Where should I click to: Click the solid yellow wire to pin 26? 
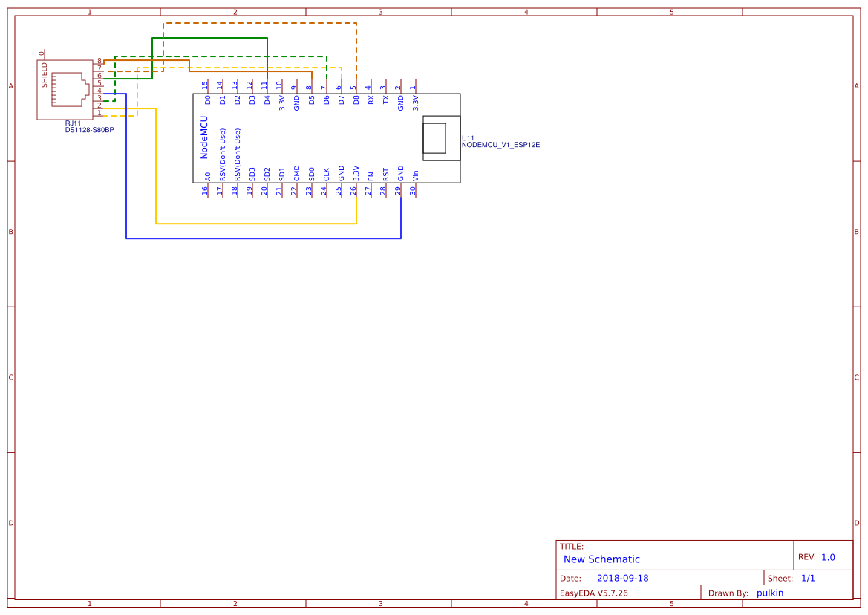pos(255,224)
